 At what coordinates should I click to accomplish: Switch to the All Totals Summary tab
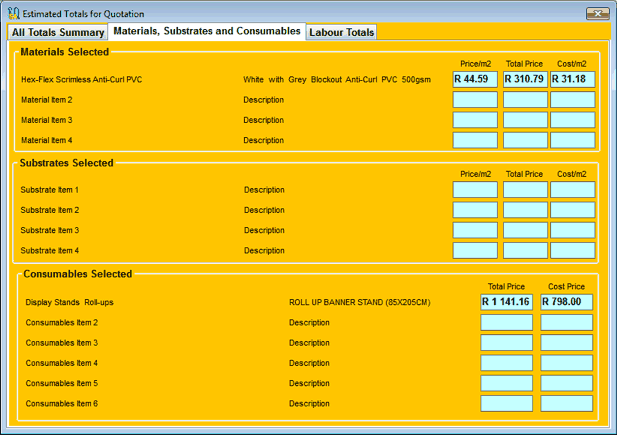pos(57,32)
